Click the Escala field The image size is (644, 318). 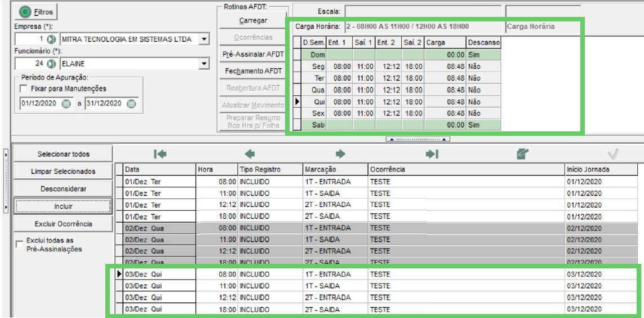point(423,11)
